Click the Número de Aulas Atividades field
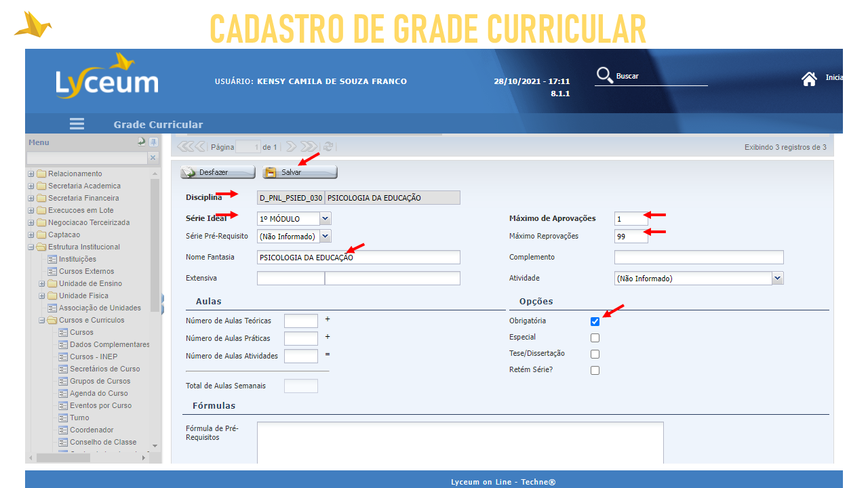The width and height of the screenshot is (868, 488). pyautogui.click(x=301, y=357)
